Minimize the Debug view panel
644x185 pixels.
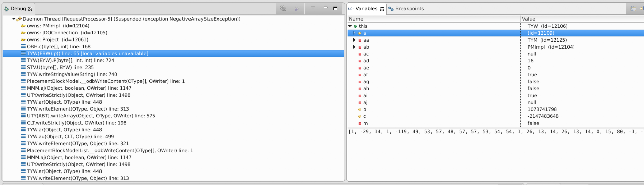click(325, 8)
